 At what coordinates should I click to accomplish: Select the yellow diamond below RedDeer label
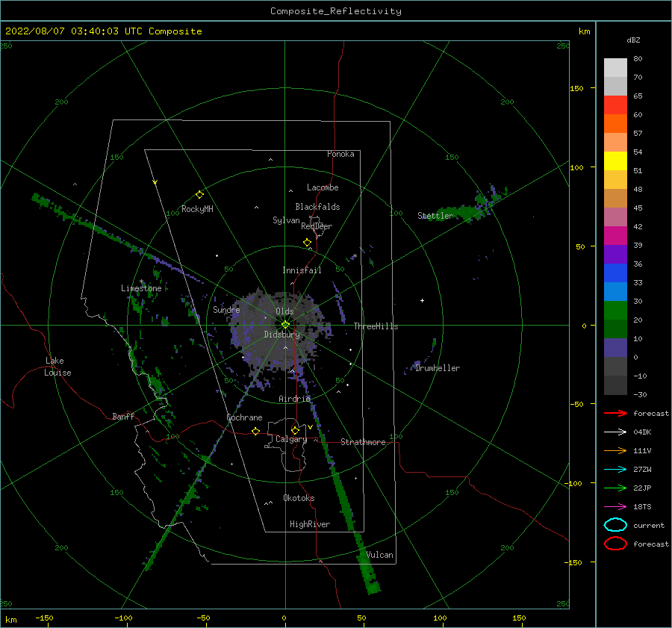308,243
